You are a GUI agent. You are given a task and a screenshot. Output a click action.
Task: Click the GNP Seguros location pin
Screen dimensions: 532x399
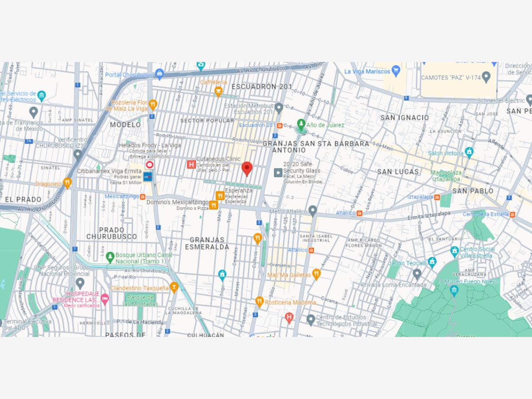tap(80, 283)
